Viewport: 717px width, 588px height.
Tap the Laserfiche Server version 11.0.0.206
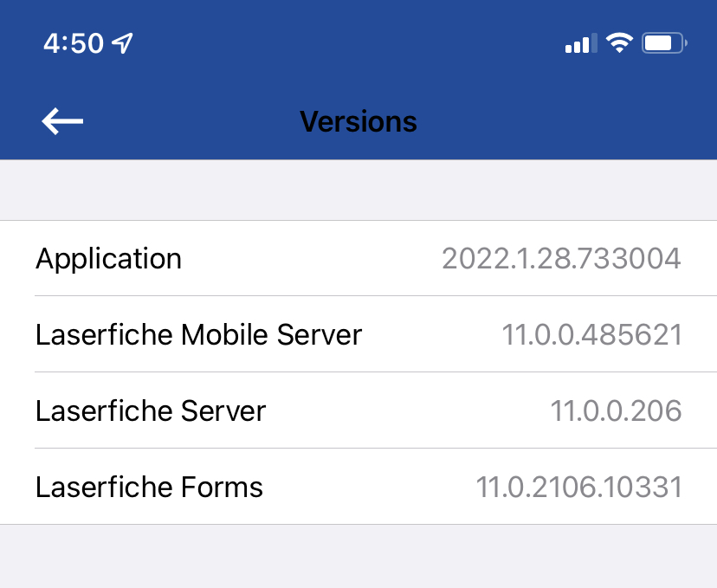click(616, 410)
